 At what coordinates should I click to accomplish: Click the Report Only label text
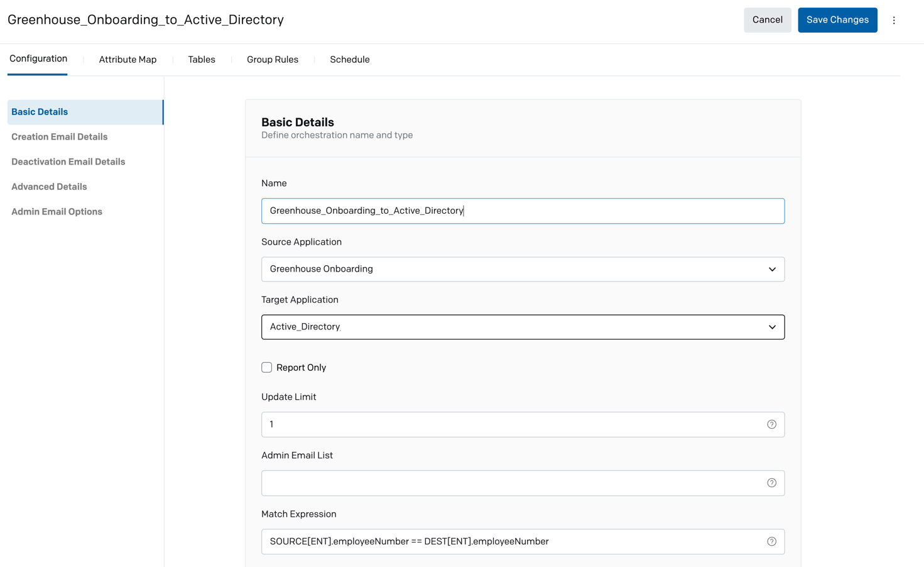coord(301,368)
